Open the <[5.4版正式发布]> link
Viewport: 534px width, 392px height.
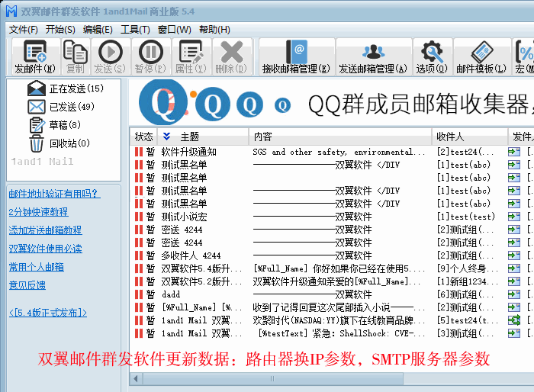coord(48,313)
